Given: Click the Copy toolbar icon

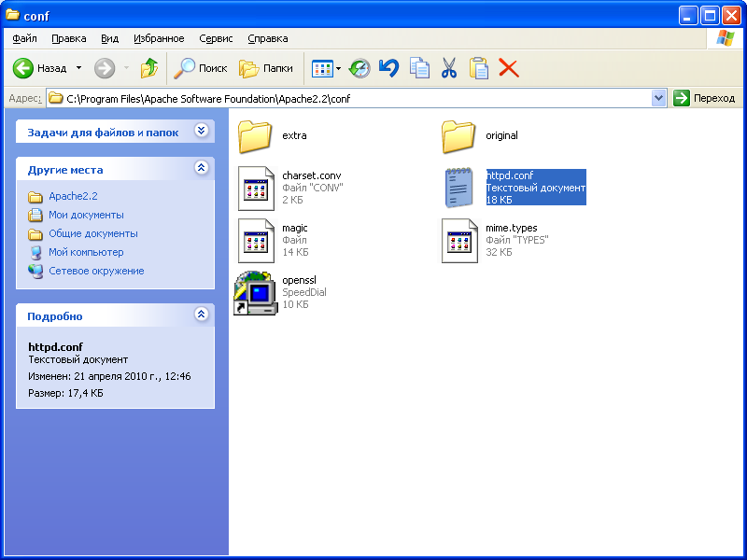Looking at the screenshot, I should [419, 68].
